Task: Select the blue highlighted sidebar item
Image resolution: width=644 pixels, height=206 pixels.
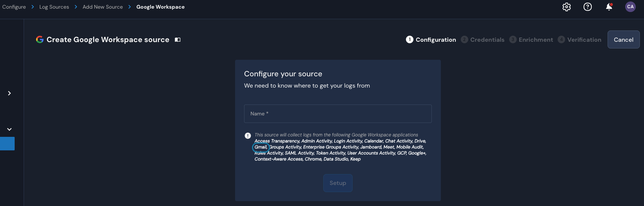Action: tap(8, 144)
